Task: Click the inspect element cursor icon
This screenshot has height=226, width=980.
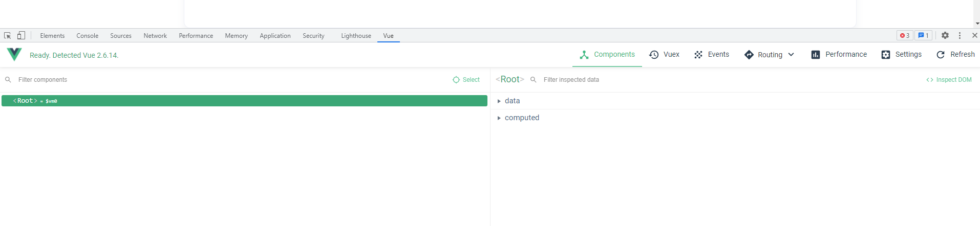Action: click(x=8, y=35)
